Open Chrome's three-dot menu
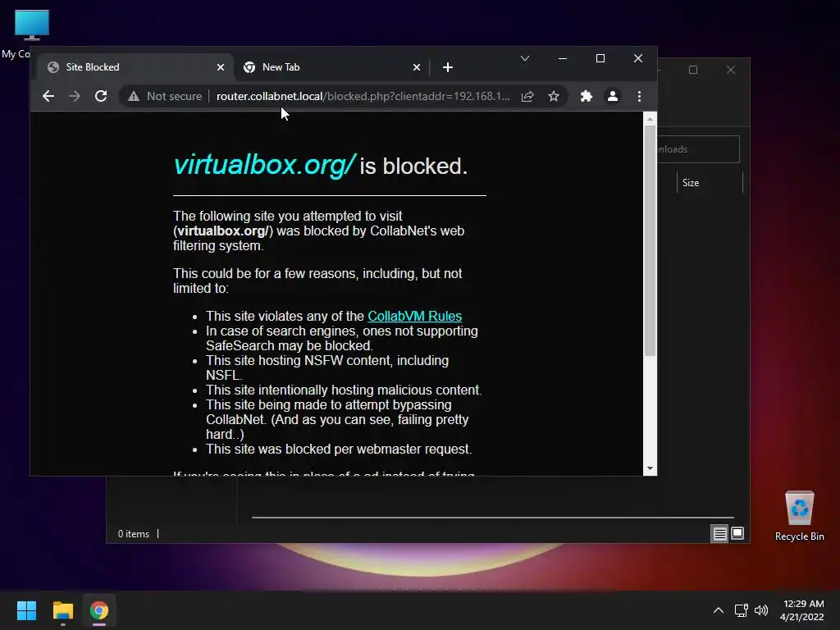This screenshot has height=630, width=840. 639,96
